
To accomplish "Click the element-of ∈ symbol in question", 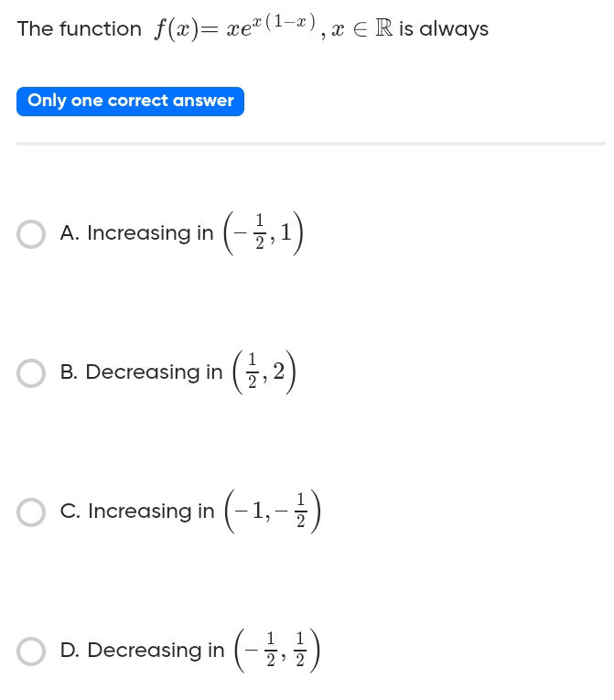I will (x=361, y=29).
